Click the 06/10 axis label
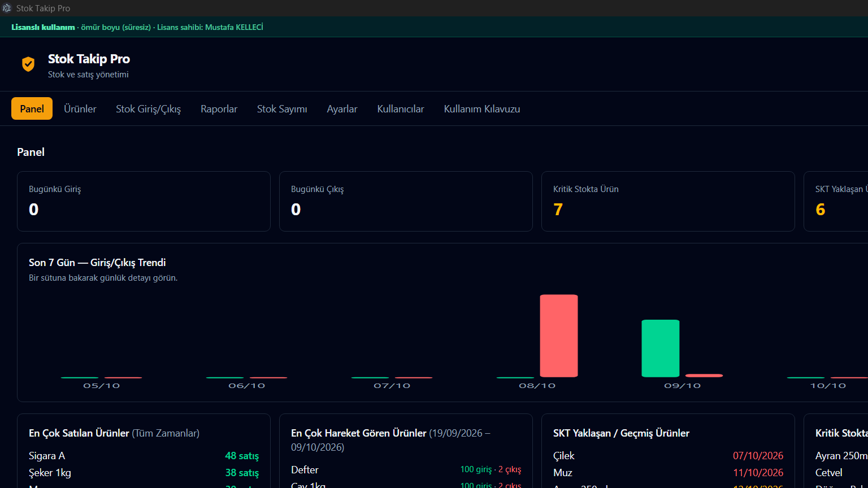Viewport: 868px width, 488px height. pyautogui.click(x=247, y=386)
